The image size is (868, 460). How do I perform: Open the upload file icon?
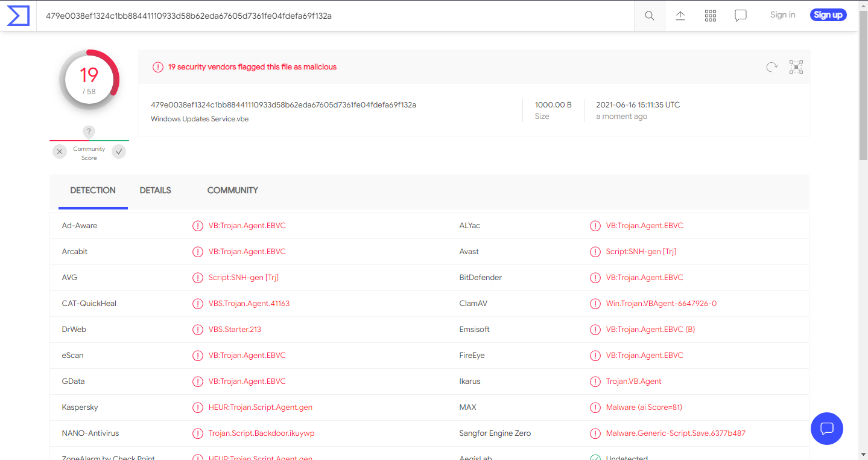point(680,16)
